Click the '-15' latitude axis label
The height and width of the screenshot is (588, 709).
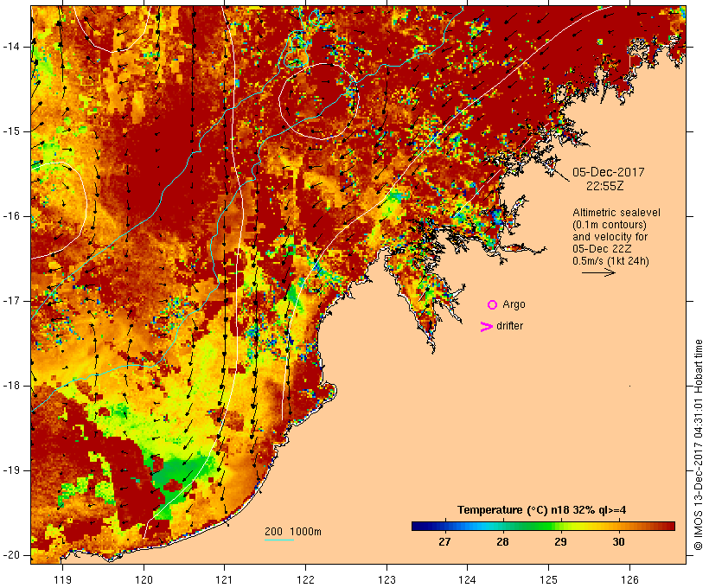click(11, 131)
